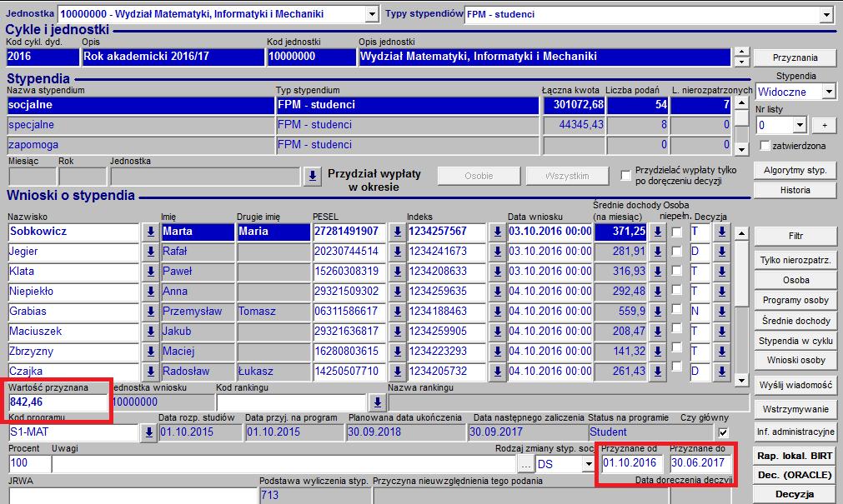Viewport: 843px width, 504px height.
Task: Open Programy osoby
Action: coord(795,301)
